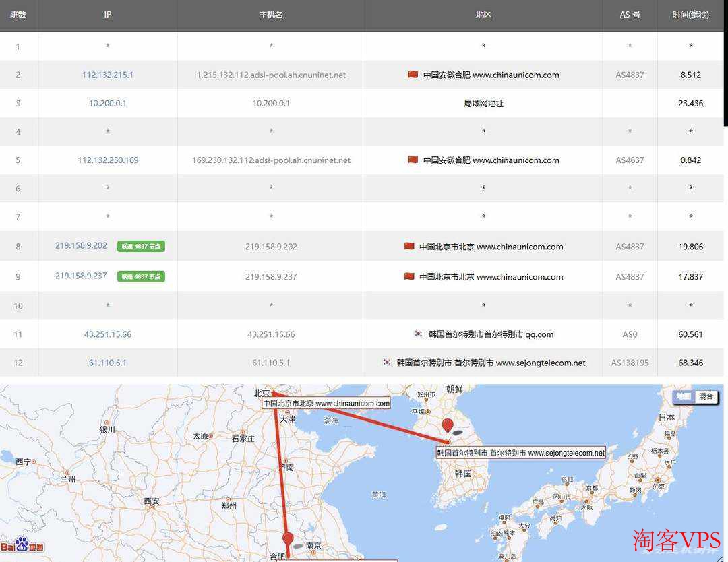Click red map marker near Hefei
Screen dimensions: 728x562
pyautogui.click(x=288, y=539)
